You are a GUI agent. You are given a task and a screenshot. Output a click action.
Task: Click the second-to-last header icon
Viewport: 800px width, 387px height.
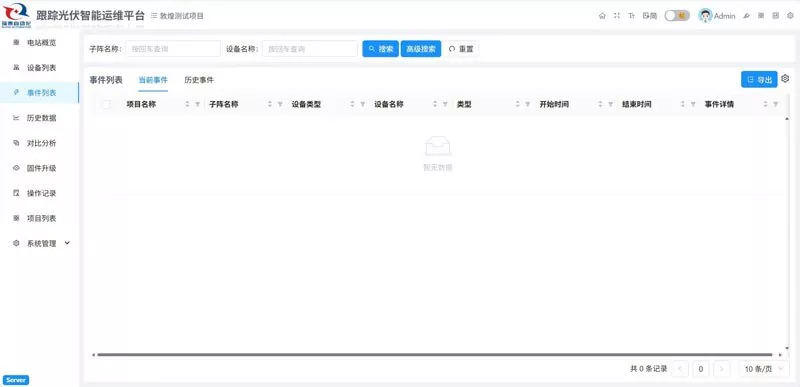776,16
